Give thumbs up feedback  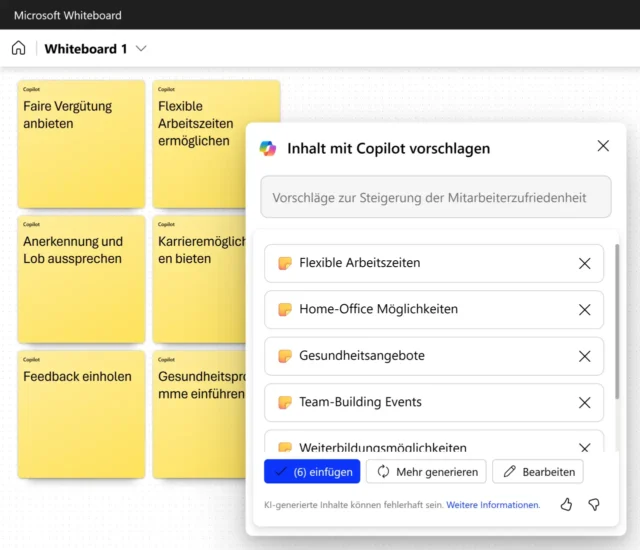[x=567, y=505]
